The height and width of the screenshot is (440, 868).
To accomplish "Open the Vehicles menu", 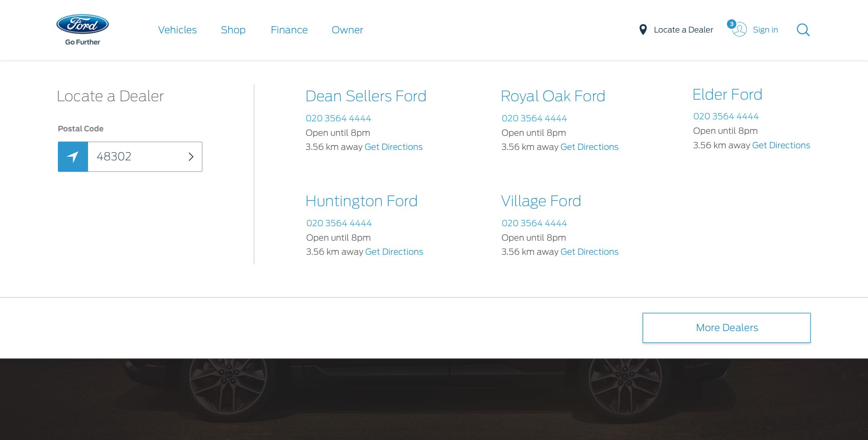I will tap(177, 30).
